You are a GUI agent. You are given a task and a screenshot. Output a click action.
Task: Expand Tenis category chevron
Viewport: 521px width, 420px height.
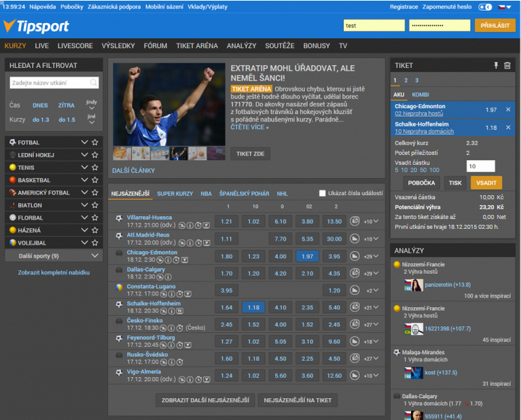tap(84, 167)
